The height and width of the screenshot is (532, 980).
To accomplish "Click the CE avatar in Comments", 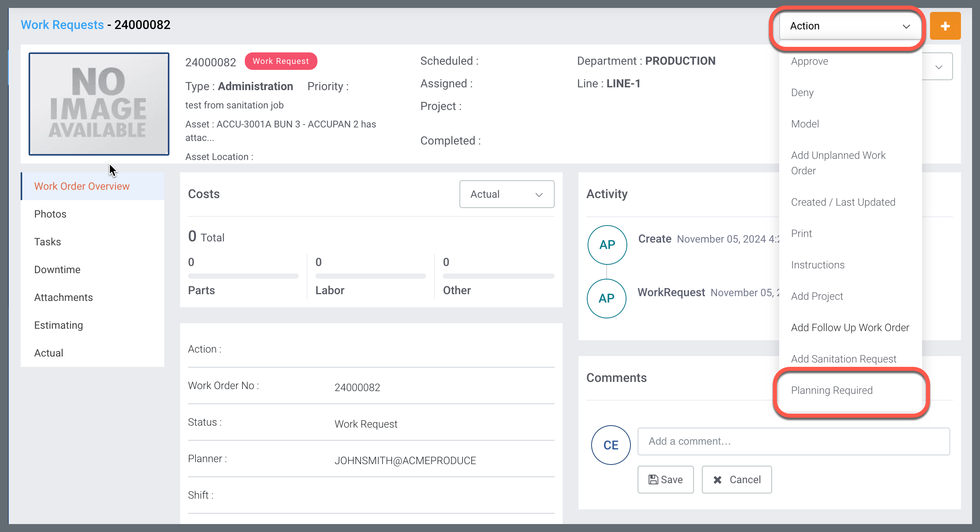I will (x=611, y=445).
